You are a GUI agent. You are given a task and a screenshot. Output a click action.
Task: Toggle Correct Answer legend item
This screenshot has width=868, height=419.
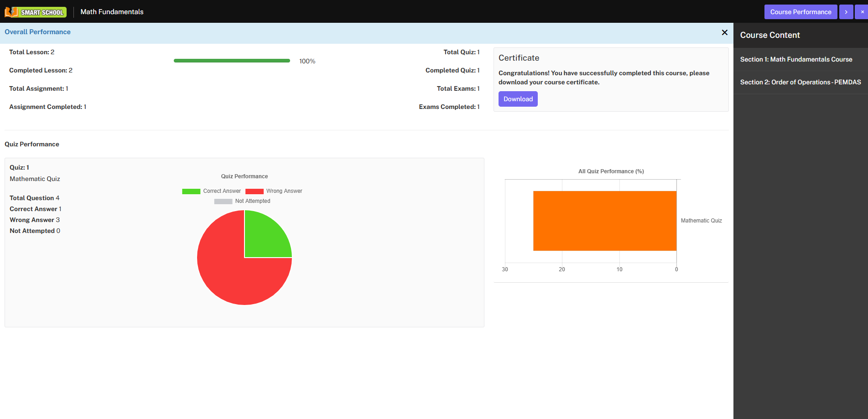pos(211,191)
